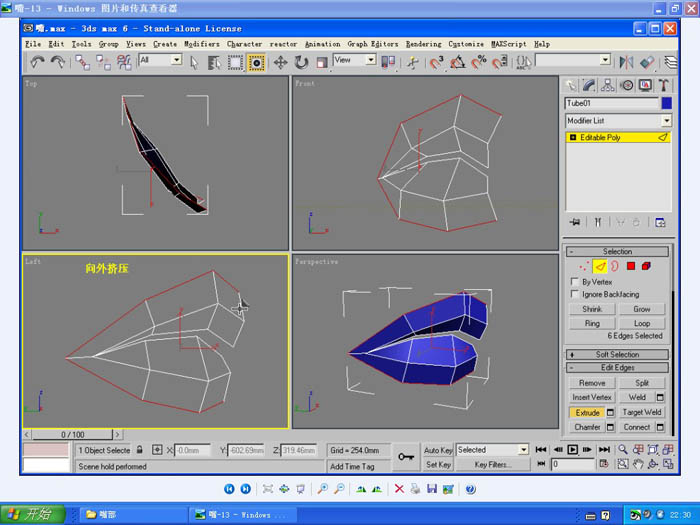The image size is (700, 525).
Task: Toggle the Auto Key animation mode
Action: (x=438, y=450)
